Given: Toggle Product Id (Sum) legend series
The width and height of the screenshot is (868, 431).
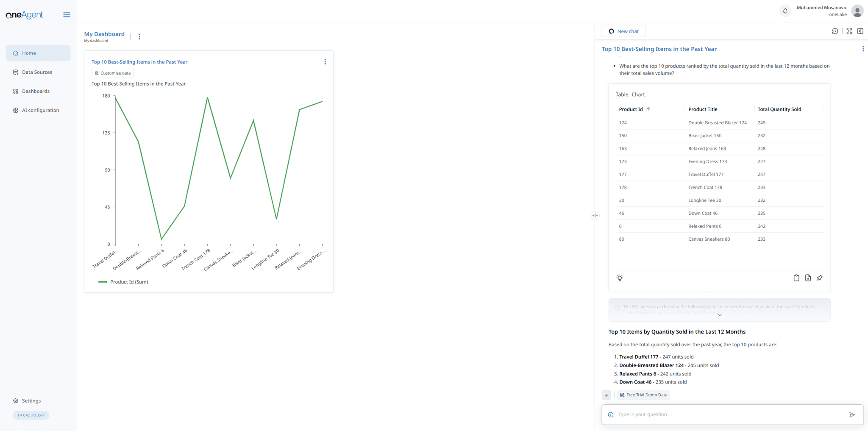Looking at the screenshot, I should click(x=123, y=282).
